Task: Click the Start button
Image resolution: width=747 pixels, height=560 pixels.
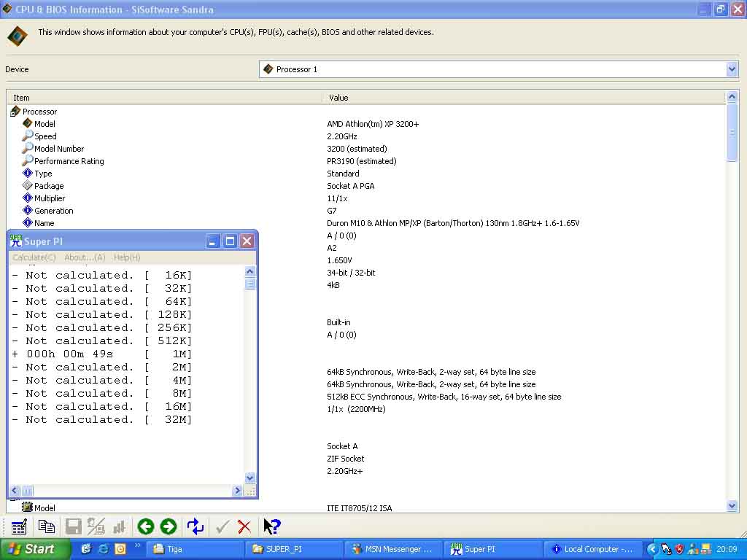Action: pyautogui.click(x=35, y=549)
